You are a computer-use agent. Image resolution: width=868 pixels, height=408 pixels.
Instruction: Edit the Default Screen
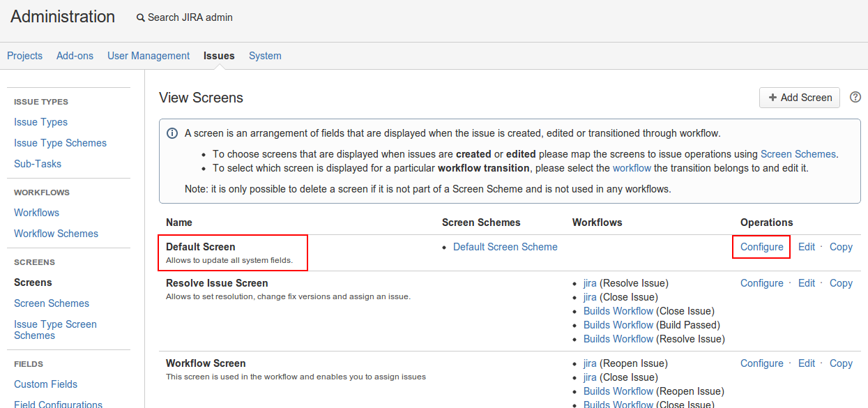coord(807,247)
